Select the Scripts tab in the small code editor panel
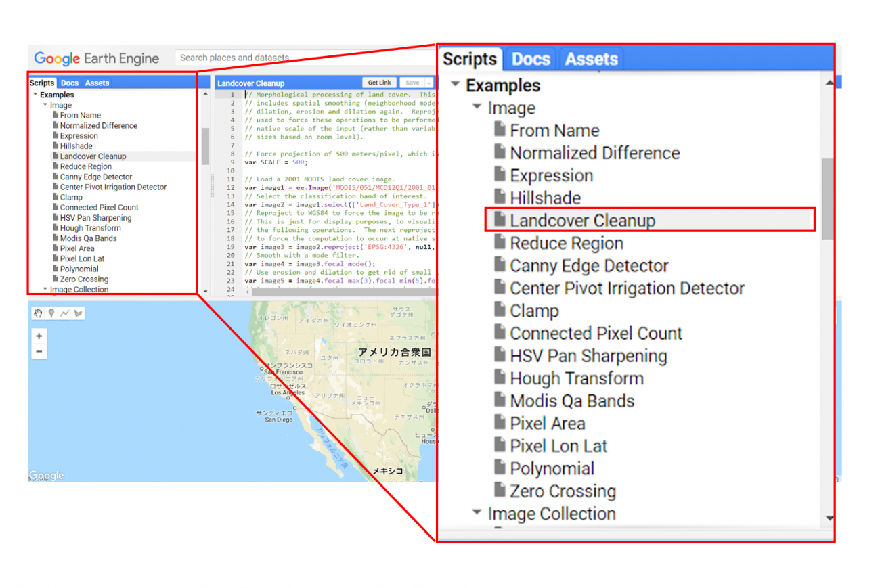880x588 pixels. (x=42, y=83)
